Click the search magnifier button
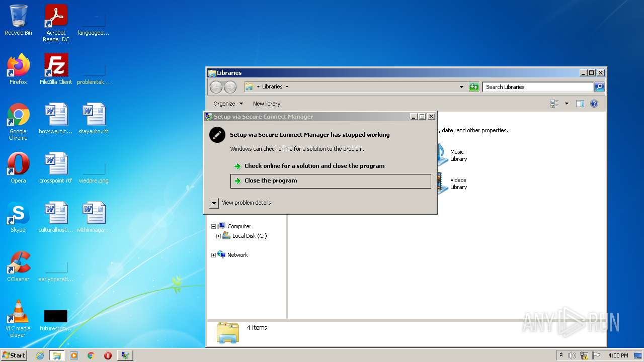644x362 pixels. [599, 87]
